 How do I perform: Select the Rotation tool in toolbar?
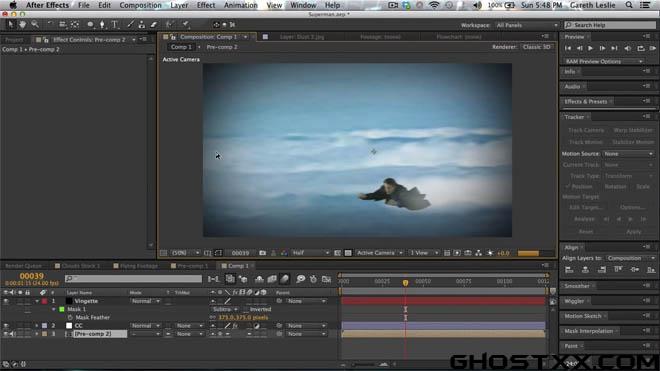click(x=50, y=24)
